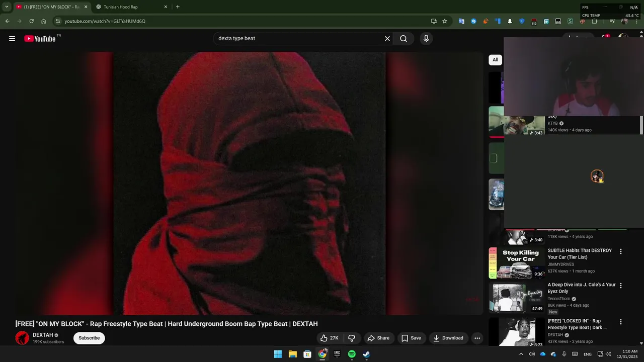Install app using address bar icon

click(x=434, y=21)
